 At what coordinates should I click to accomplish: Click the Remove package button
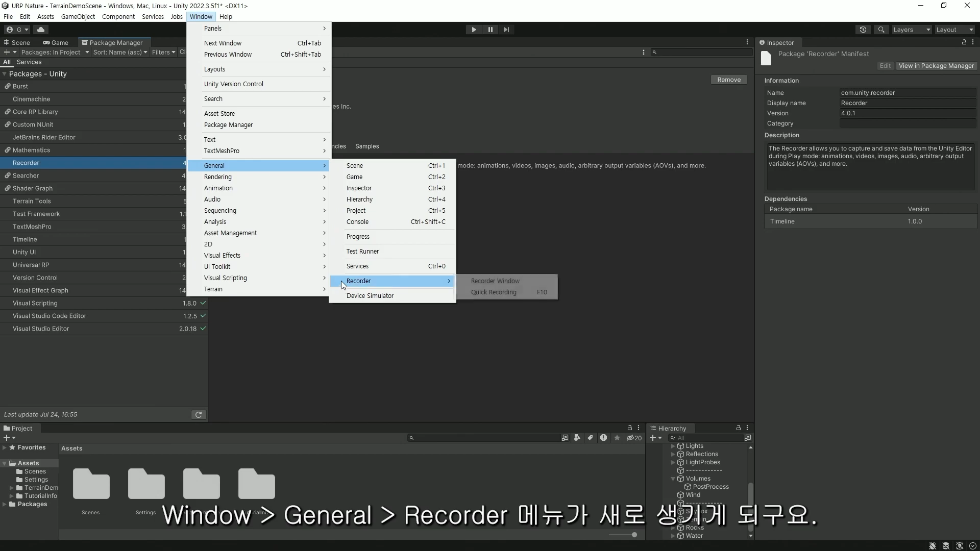[728, 80]
